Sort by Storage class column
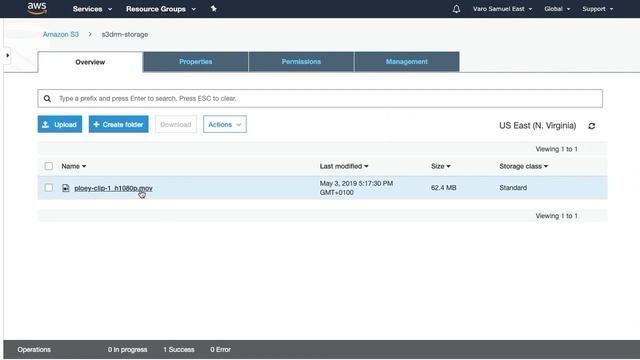Image resolution: width=640 pixels, height=360 pixels. pyautogui.click(x=523, y=166)
